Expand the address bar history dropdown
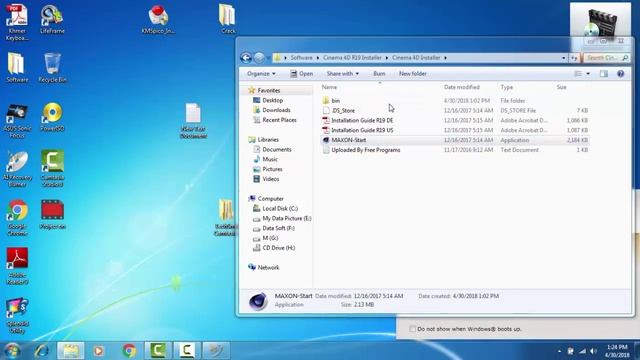The image size is (640, 360). point(564,58)
